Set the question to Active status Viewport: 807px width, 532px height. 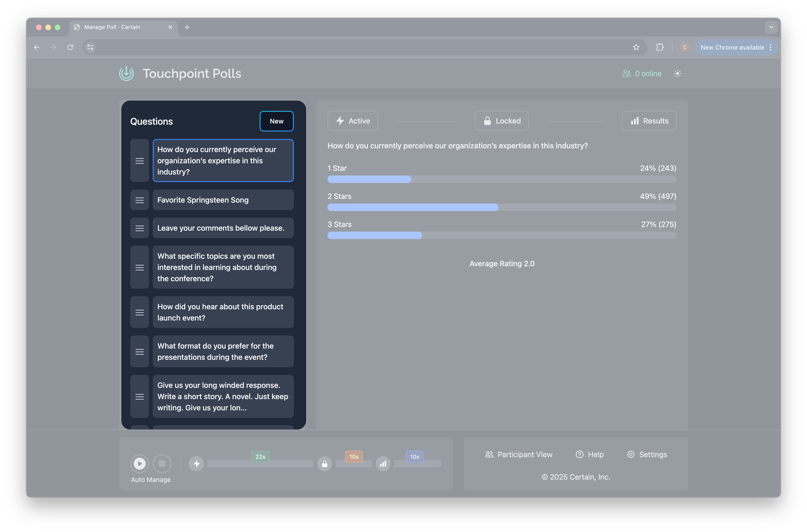(x=353, y=121)
